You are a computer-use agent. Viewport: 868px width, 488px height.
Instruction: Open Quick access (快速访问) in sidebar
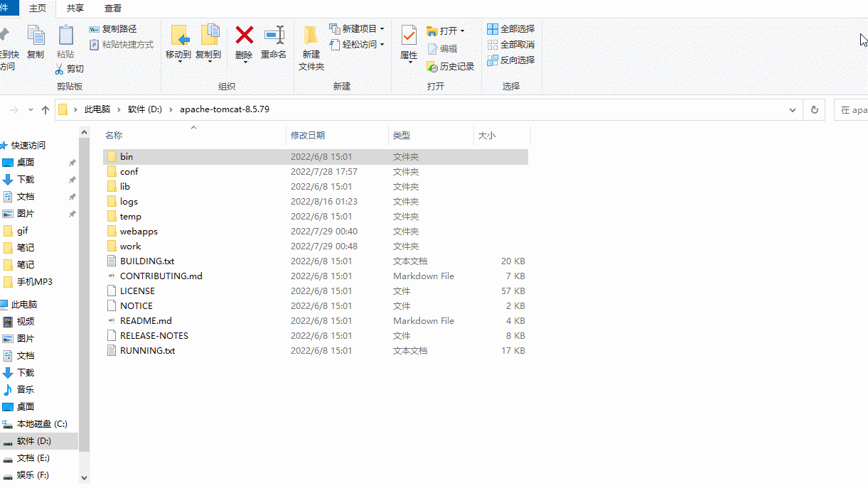28,145
